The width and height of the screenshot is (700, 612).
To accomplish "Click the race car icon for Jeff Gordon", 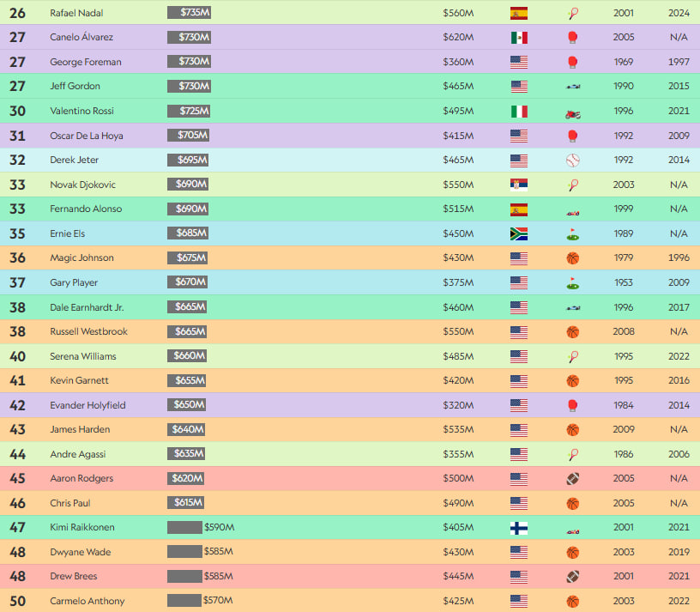I will 572,87.
